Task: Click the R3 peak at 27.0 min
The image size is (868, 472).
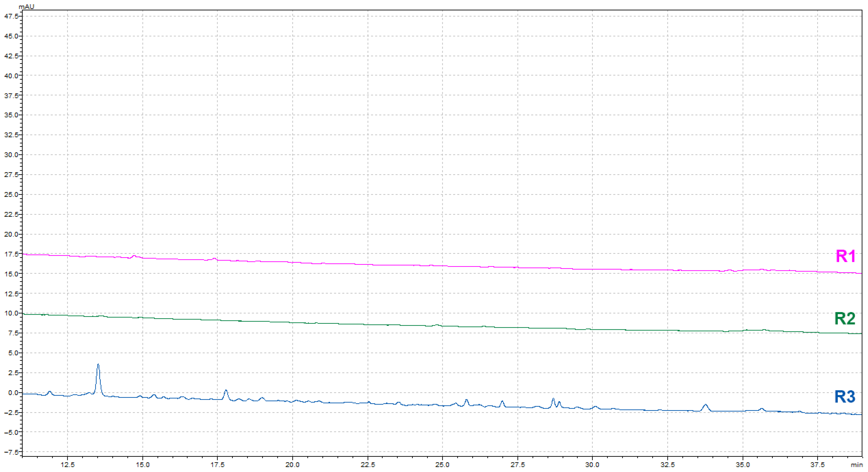Action: pos(502,401)
